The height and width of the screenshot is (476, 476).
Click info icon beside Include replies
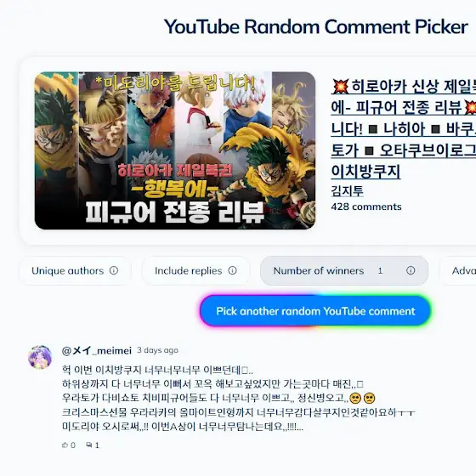pyautogui.click(x=232, y=270)
